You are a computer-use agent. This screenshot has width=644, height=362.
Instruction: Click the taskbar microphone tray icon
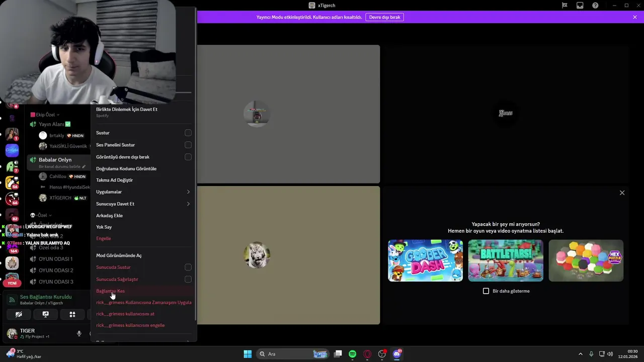point(591,354)
